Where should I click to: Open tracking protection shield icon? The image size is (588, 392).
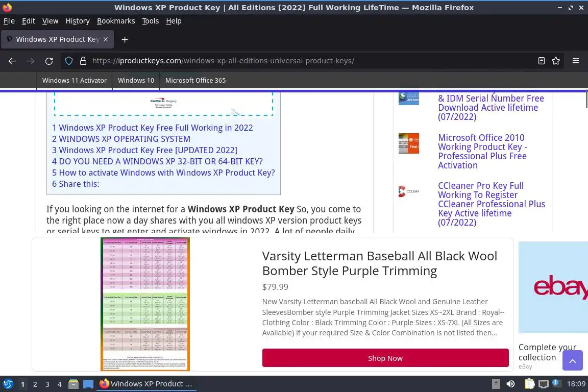click(69, 61)
